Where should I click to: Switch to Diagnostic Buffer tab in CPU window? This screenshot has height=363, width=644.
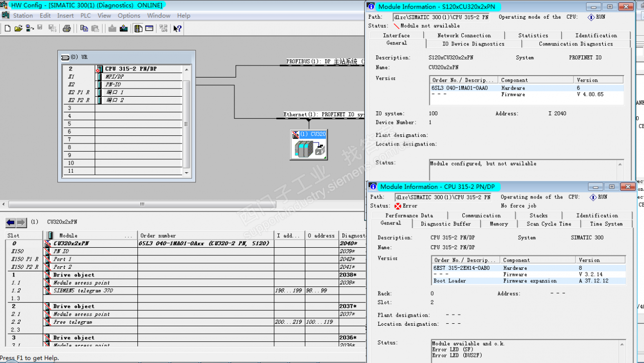pyautogui.click(x=446, y=224)
